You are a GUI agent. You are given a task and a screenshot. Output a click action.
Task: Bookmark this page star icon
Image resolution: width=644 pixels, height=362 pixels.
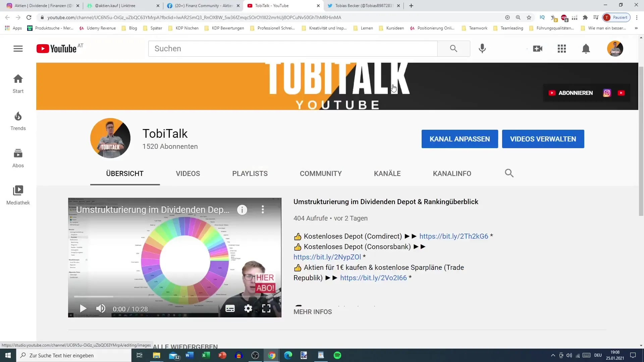point(529,17)
